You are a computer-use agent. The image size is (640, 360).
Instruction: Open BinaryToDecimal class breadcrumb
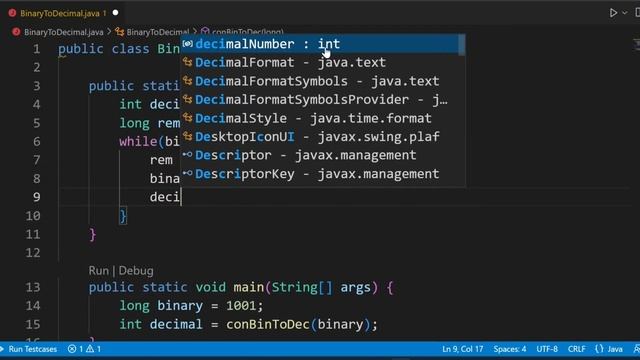158,32
